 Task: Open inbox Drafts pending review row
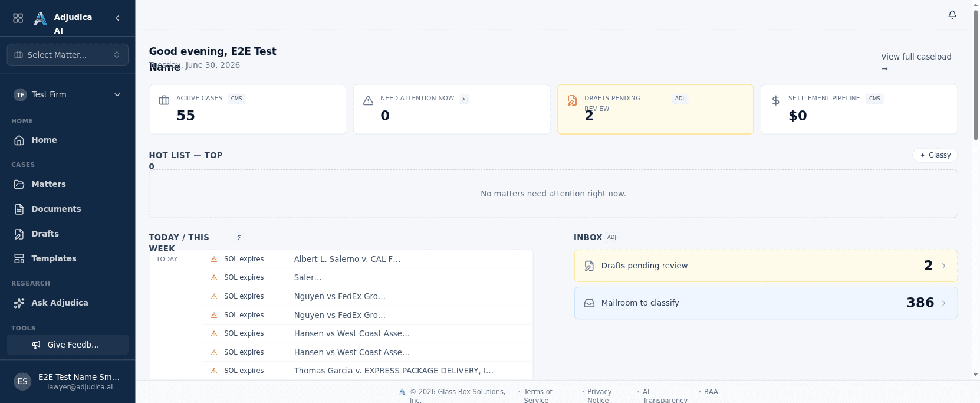pos(766,266)
